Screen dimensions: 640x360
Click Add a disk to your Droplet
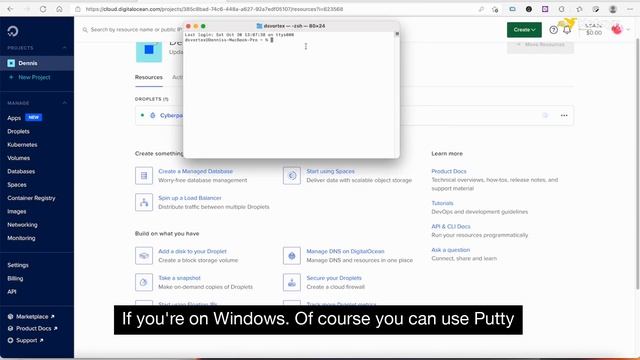click(192, 251)
